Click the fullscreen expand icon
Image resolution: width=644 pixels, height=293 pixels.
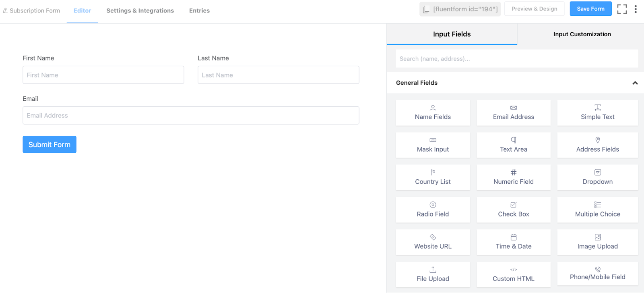tap(622, 9)
